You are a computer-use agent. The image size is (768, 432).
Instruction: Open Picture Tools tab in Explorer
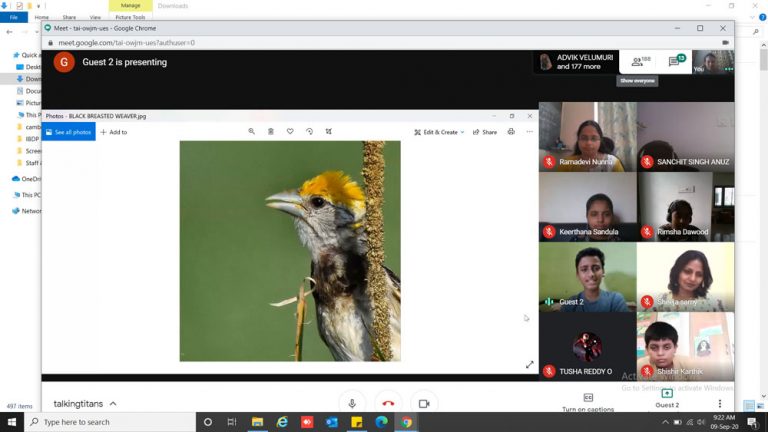130,17
